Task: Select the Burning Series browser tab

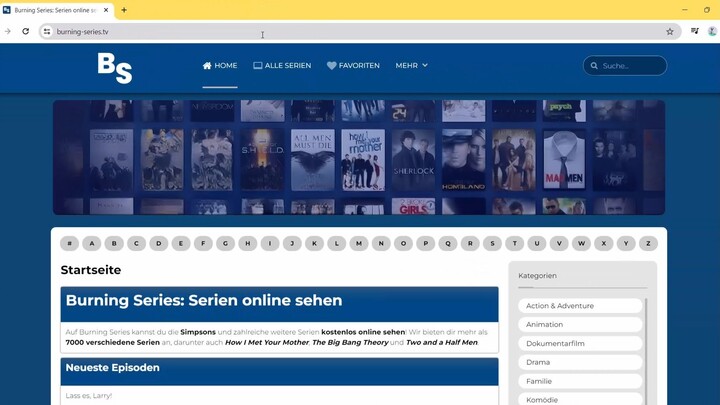Action: (x=56, y=10)
